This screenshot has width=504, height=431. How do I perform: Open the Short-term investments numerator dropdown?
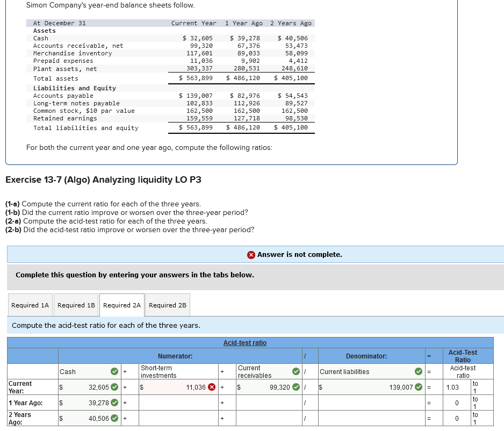coord(178,371)
